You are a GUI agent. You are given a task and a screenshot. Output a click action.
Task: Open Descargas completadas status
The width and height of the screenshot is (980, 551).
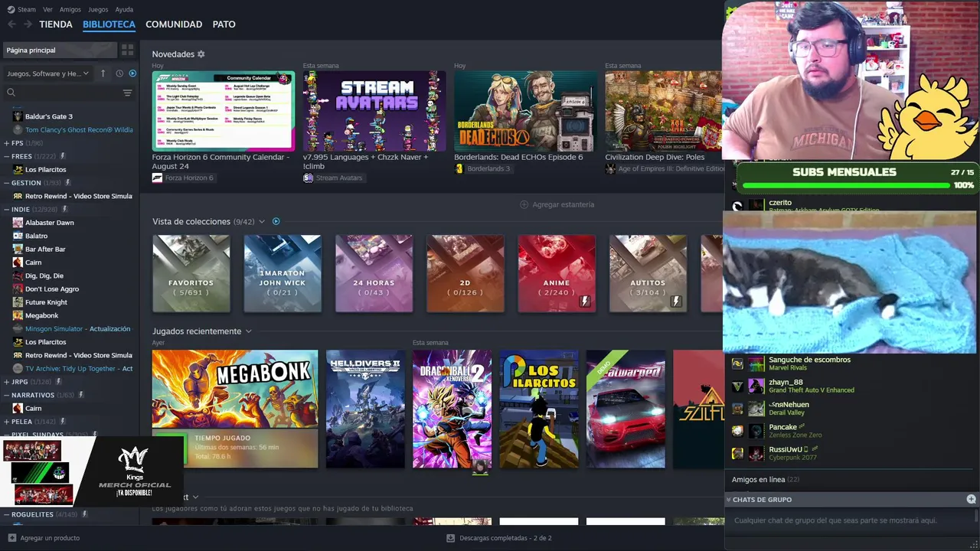[x=505, y=538]
